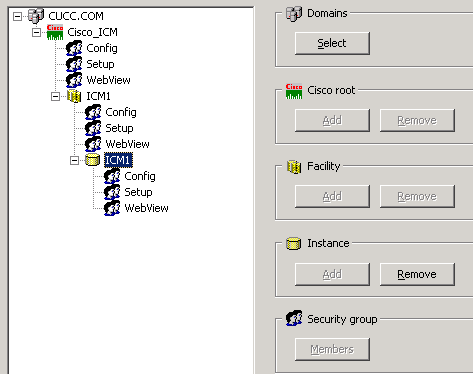The image size is (473, 374).
Task: Select the highlighted ICM1 instance label
Action: point(118,160)
